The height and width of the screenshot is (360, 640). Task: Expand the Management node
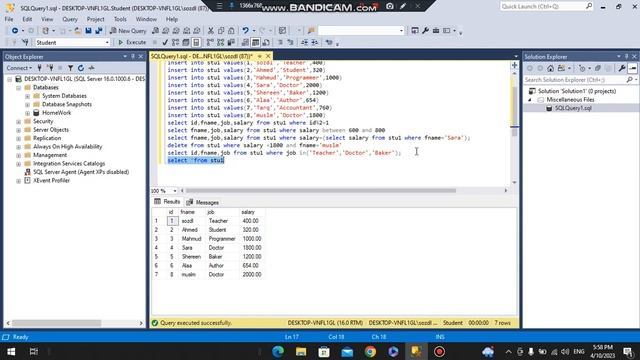(x=18, y=156)
